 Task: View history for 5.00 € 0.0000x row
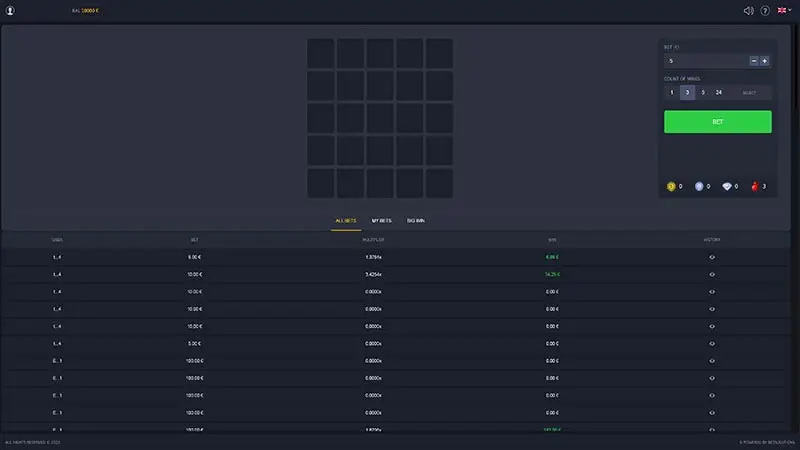point(712,344)
